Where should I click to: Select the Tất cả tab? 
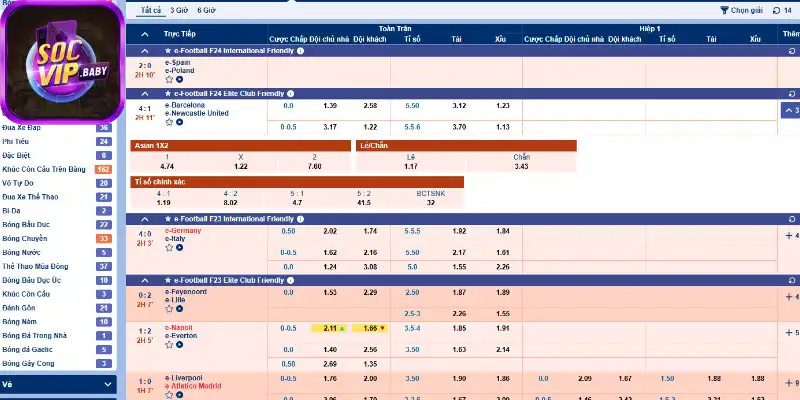tap(150, 9)
